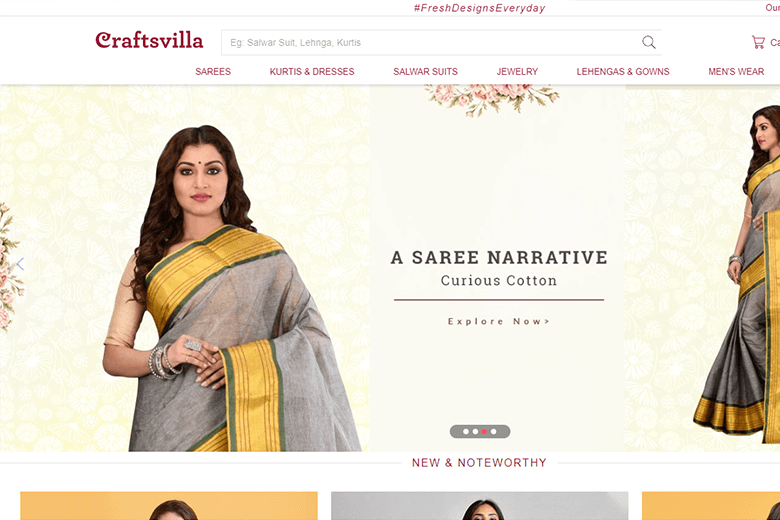Open the grey middle New & Noteworthy thumbnail
Screen dimensions: 780x520
480,506
